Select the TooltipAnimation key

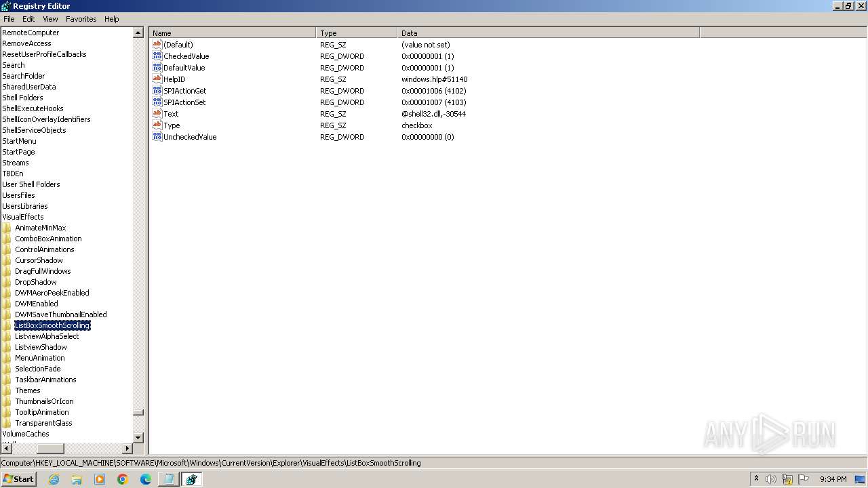click(42, 412)
